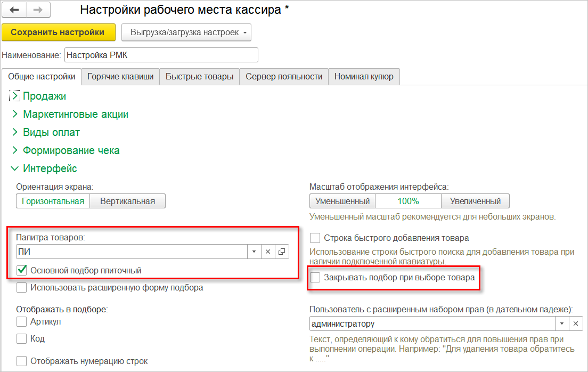Screen dimensions: 588x372
Task: Click the Наименование text field
Action: point(161,55)
